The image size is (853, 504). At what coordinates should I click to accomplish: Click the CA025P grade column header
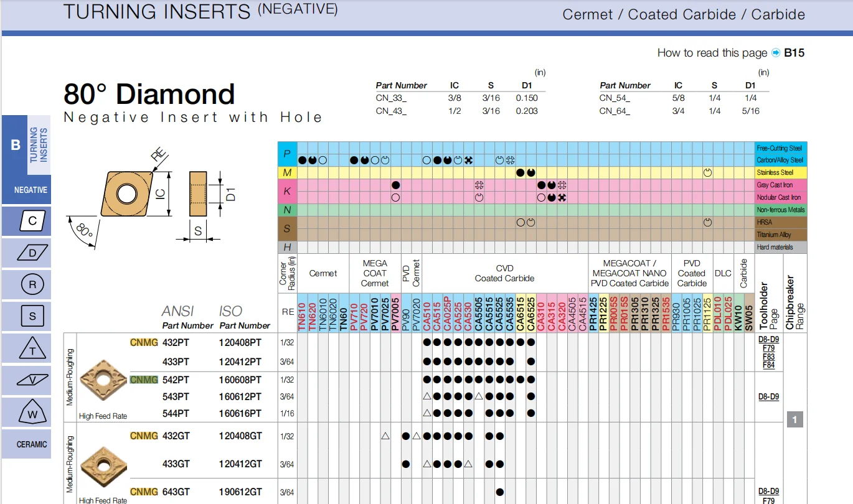(x=448, y=312)
